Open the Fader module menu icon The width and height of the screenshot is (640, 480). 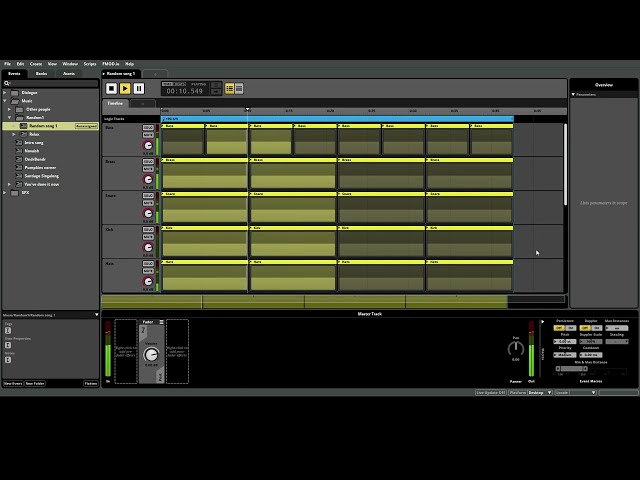[161, 322]
